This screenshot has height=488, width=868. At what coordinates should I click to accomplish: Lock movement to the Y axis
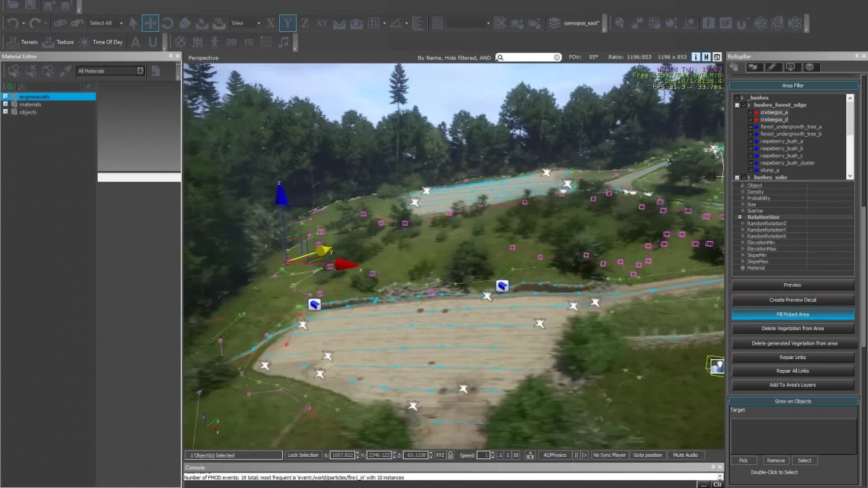point(288,23)
